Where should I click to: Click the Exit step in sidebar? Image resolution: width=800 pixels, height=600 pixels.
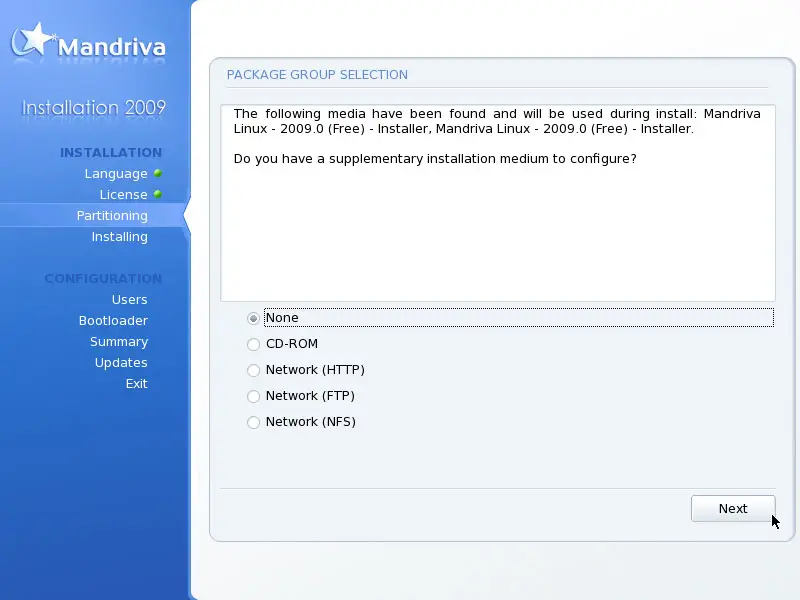pos(136,383)
